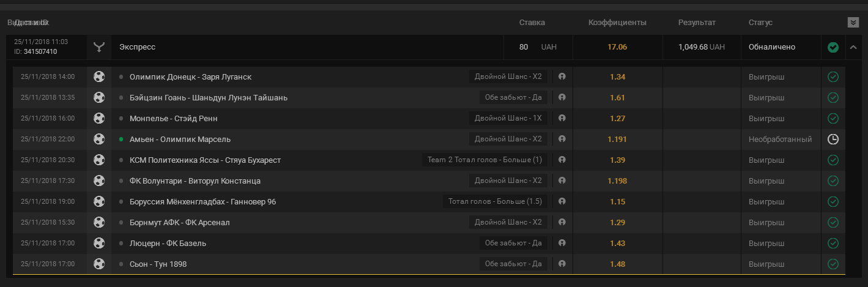Viewport: 868px width, 287px height.
Task: Click the Обе забьют - Да market for Сьон
Action: pos(513,264)
